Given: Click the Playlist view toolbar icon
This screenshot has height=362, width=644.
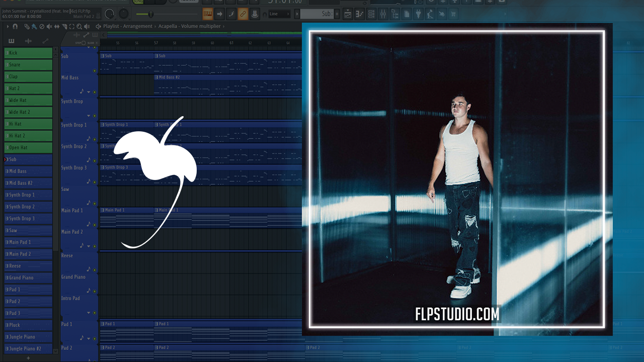Looking at the screenshot, I should 348,14.
